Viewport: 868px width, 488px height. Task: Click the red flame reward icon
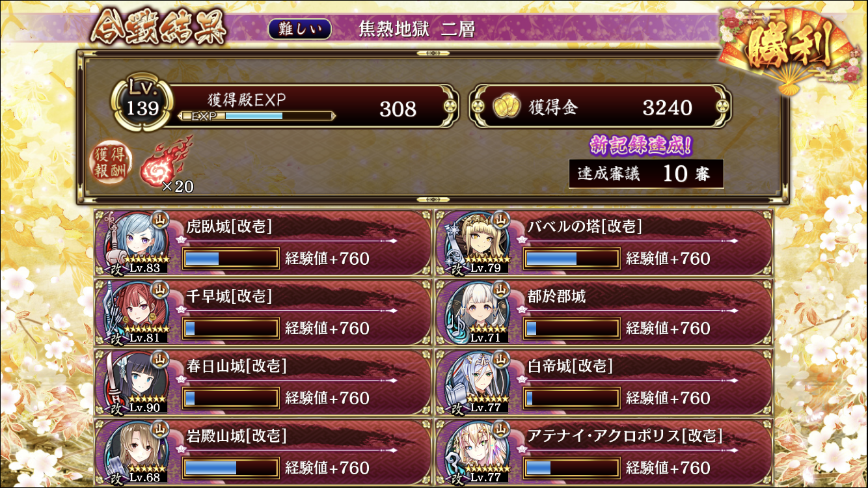[x=165, y=161]
